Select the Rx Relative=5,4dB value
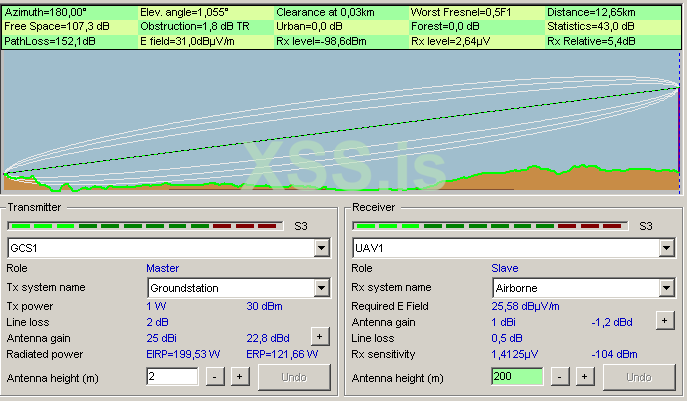 [591, 42]
